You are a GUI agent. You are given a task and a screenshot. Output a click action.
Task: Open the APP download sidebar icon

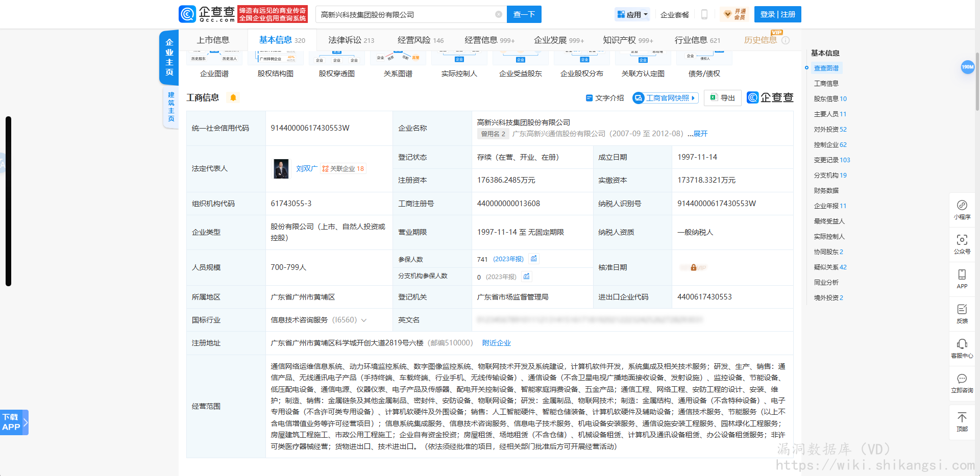coord(962,279)
